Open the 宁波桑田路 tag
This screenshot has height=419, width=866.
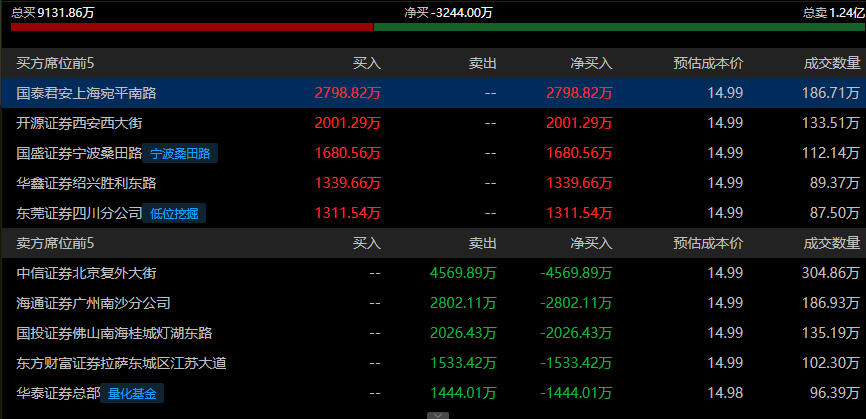tap(180, 153)
